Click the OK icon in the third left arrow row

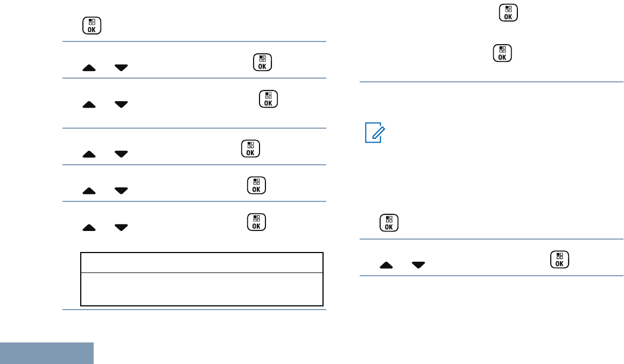[x=250, y=149]
